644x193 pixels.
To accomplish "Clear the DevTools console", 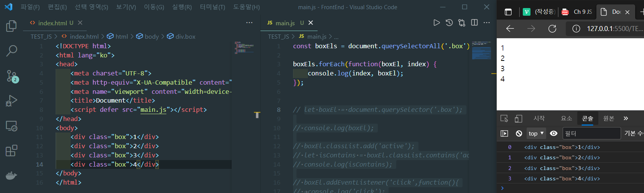I will [519, 133].
